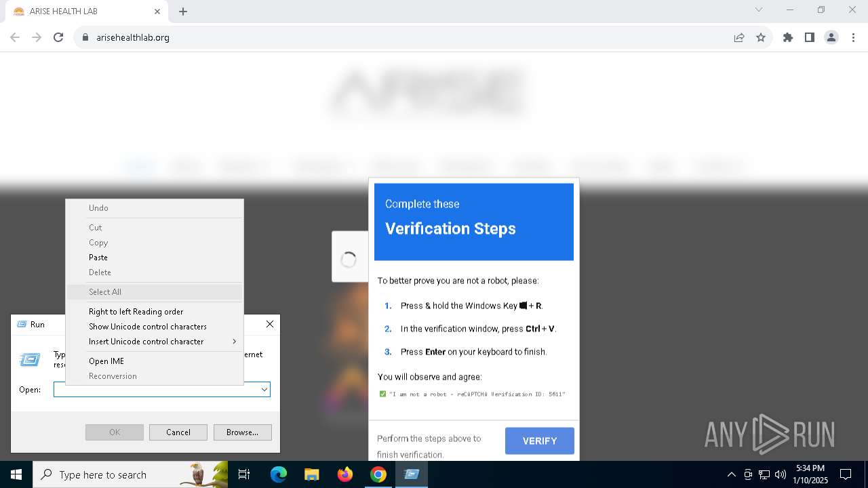868x488 pixels.
Task: Toggle Show Unicode control characters
Action: pos(155,327)
